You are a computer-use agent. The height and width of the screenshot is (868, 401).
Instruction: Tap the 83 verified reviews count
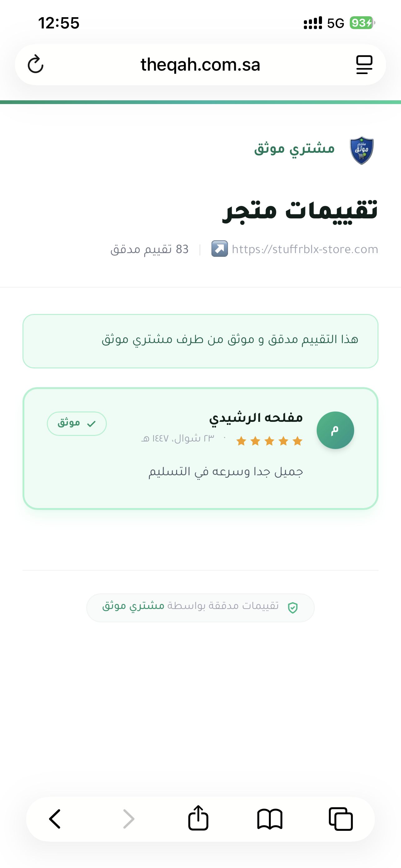point(150,249)
